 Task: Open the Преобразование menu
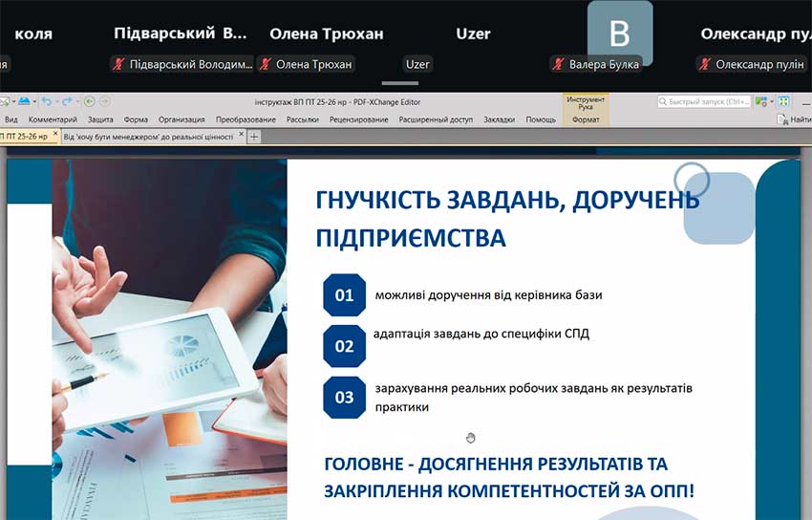click(x=246, y=119)
